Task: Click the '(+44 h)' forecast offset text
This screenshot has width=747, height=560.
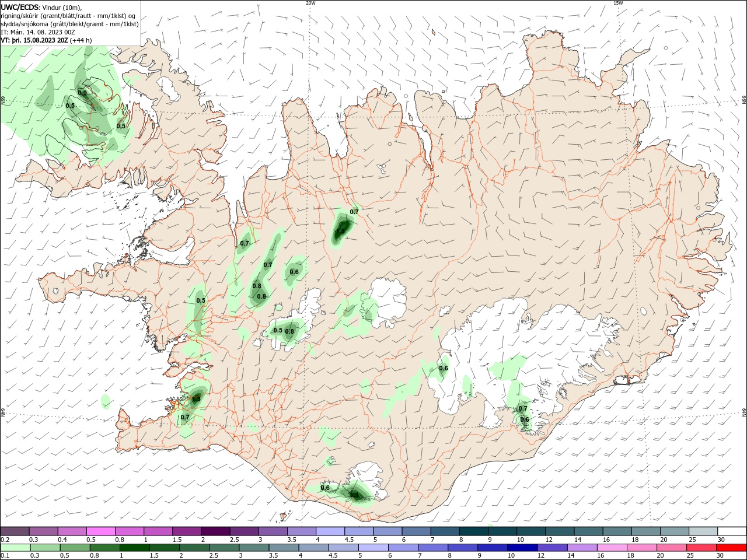Action: click(81, 40)
